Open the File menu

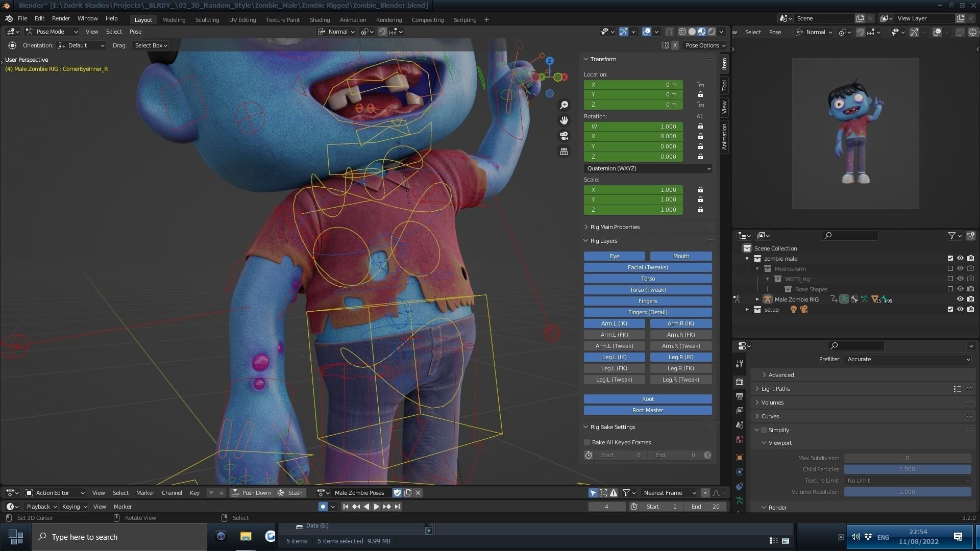tap(22, 18)
